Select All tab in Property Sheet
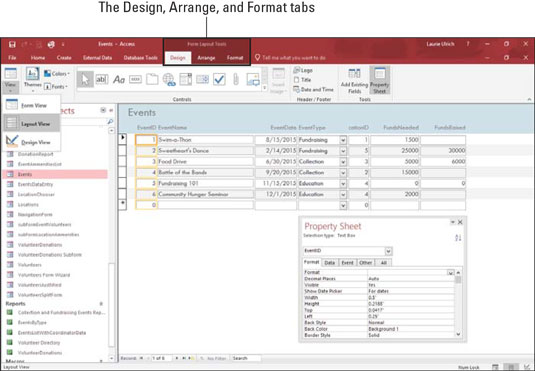Viewport: 535px width, 371px height. [x=384, y=262]
